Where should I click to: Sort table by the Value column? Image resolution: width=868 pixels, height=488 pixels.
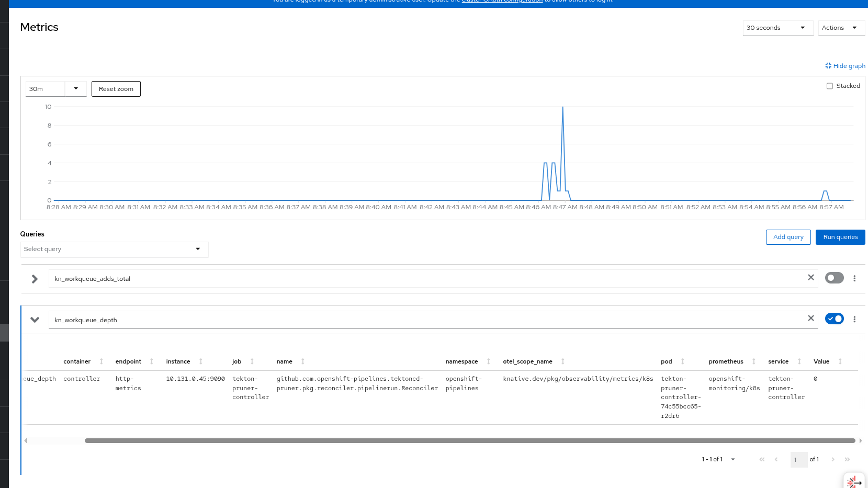(x=828, y=361)
